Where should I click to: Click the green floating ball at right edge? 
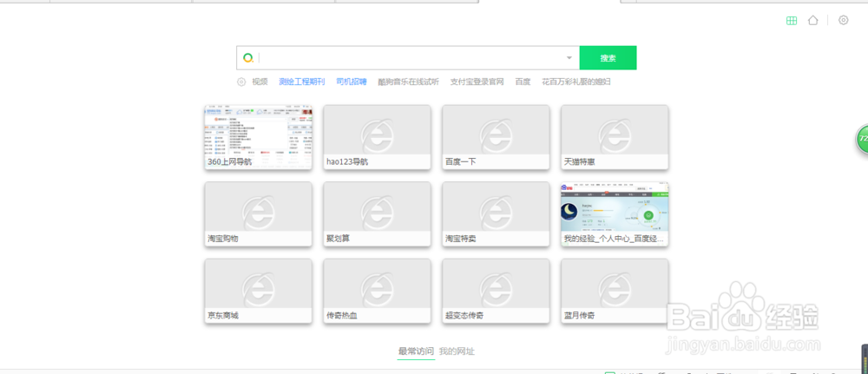coord(862,139)
